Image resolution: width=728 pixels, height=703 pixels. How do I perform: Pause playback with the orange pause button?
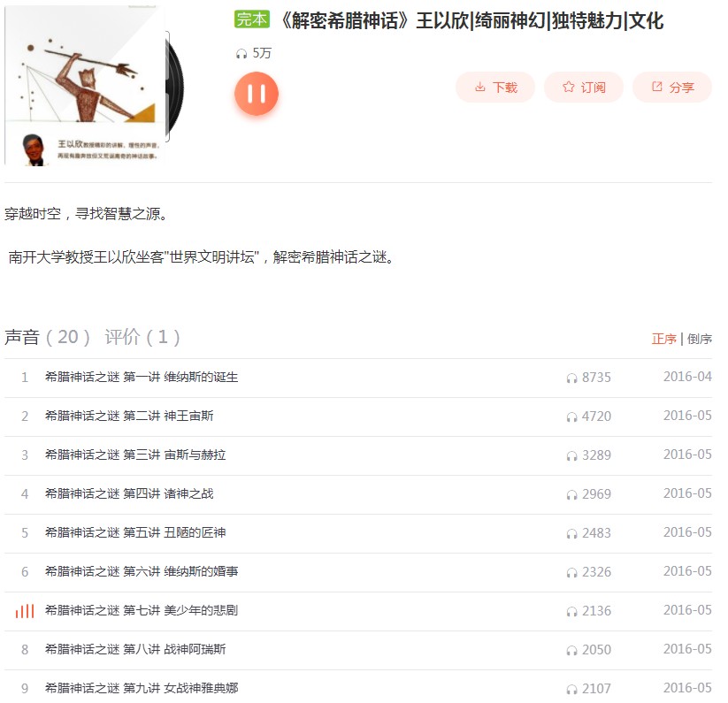click(x=256, y=93)
